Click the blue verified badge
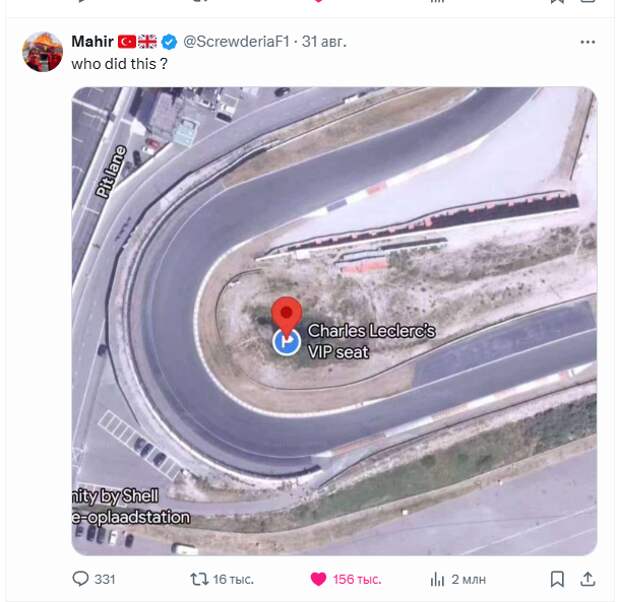 [x=170, y=41]
